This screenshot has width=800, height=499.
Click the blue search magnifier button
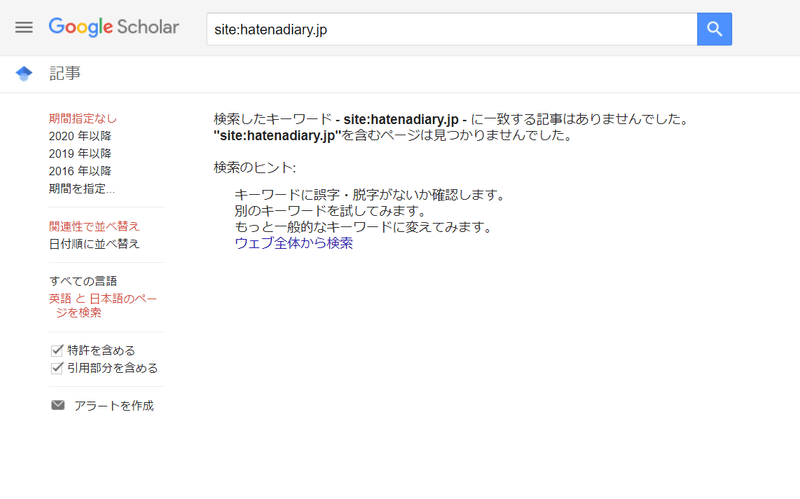714,29
